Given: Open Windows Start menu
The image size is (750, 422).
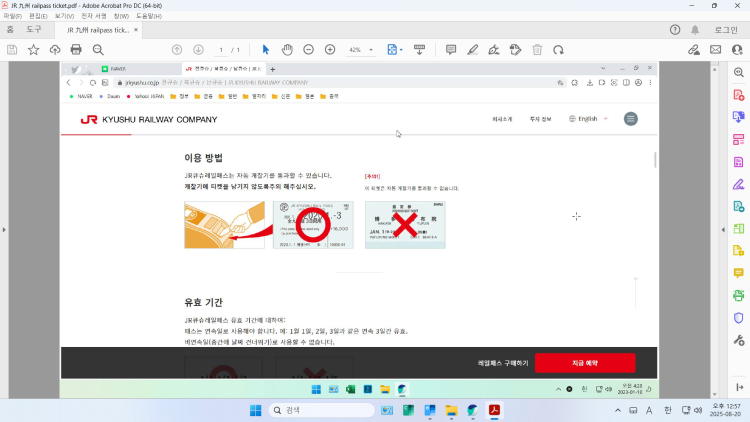Looking at the screenshot, I should coord(255,411).
